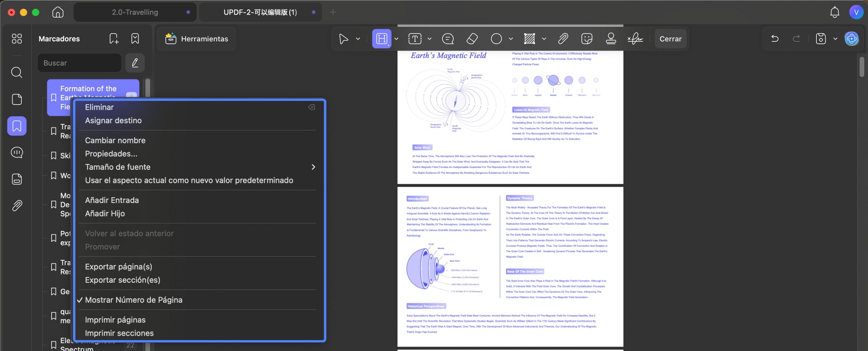Screen dimensions: 868x351
Task: Open the comments panel icon
Action: pos(17,152)
